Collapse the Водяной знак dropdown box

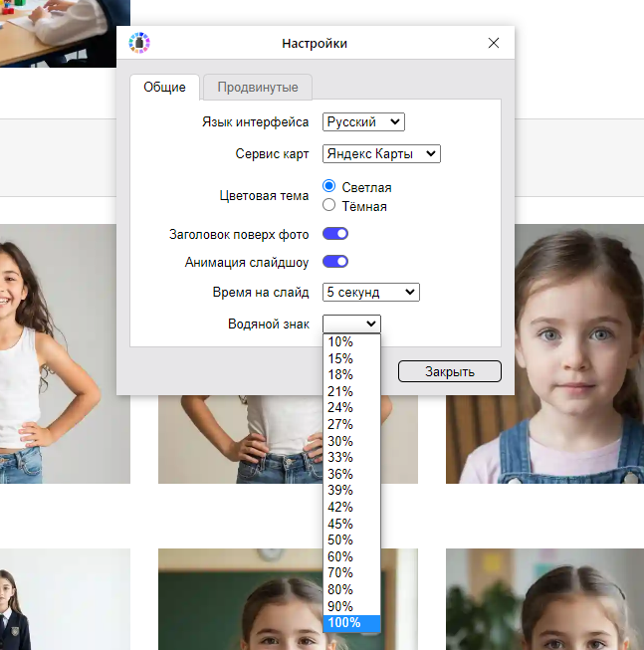pos(351,324)
